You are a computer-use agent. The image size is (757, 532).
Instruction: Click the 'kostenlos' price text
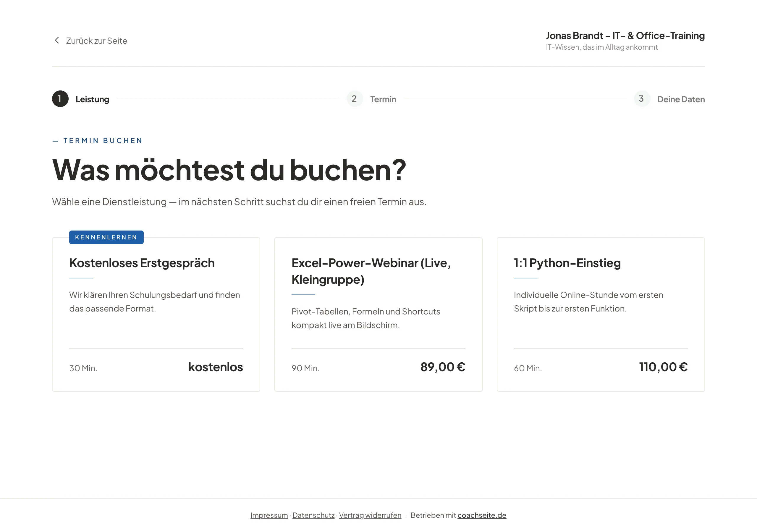pos(216,367)
